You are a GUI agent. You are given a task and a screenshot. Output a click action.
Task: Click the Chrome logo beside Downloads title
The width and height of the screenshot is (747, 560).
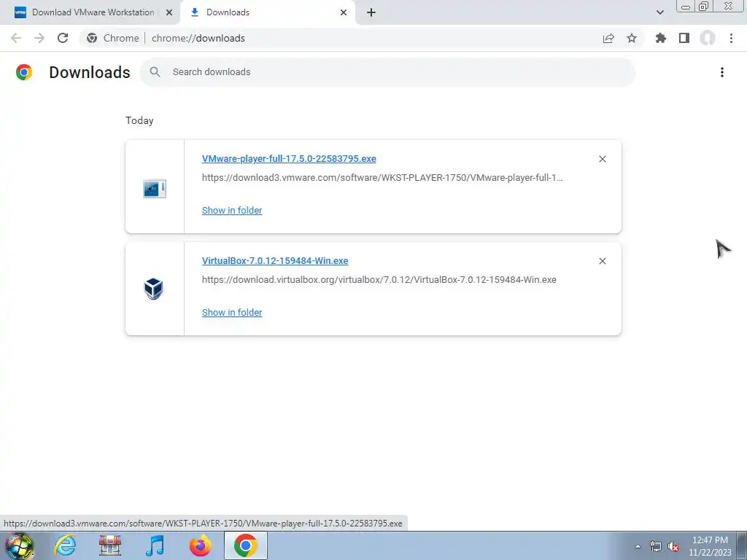click(x=24, y=72)
